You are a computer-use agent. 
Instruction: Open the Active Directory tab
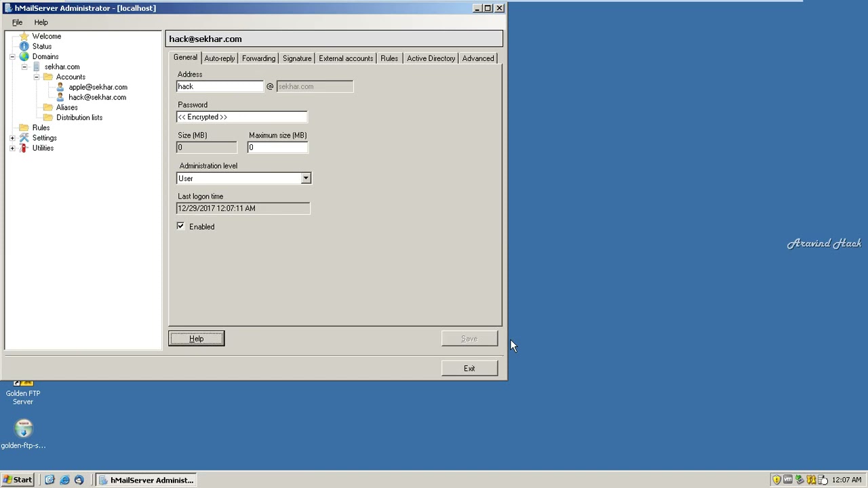[431, 58]
